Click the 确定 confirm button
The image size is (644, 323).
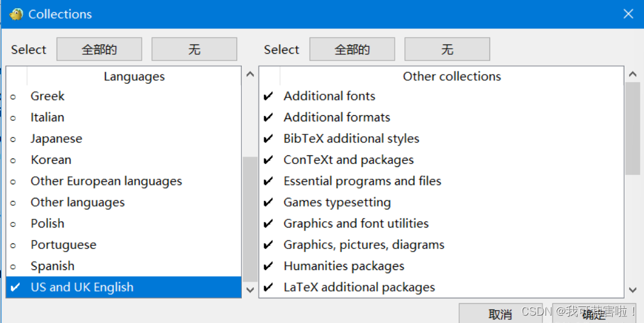(x=594, y=314)
